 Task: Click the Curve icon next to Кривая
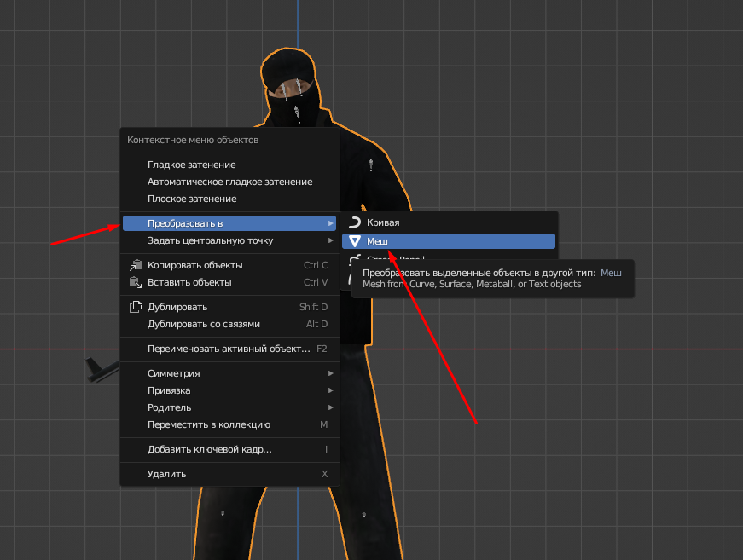point(355,222)
